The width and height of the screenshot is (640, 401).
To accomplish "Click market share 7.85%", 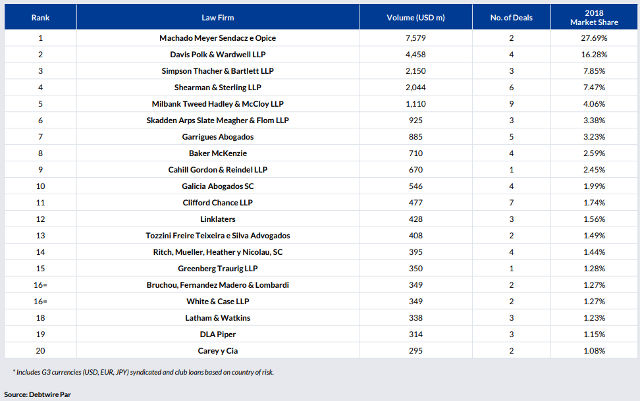I will click(x=594, y=71).
